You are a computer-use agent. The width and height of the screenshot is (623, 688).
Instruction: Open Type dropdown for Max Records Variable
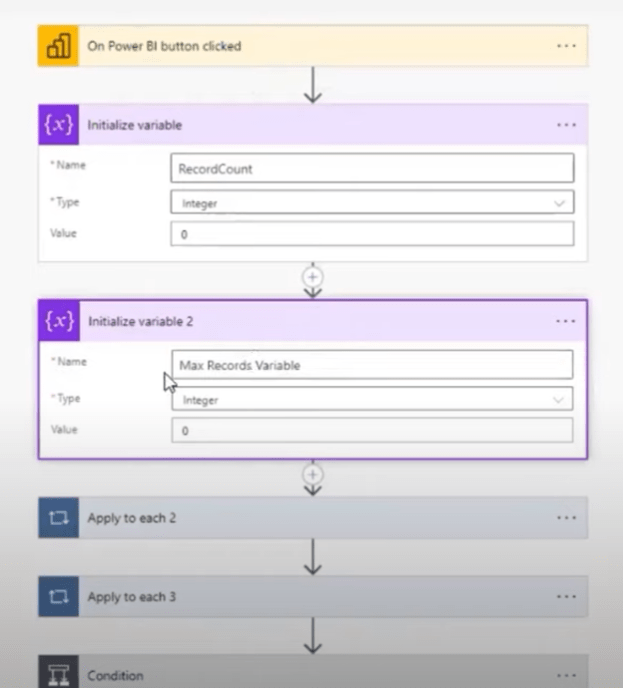(x=372, y=399)
